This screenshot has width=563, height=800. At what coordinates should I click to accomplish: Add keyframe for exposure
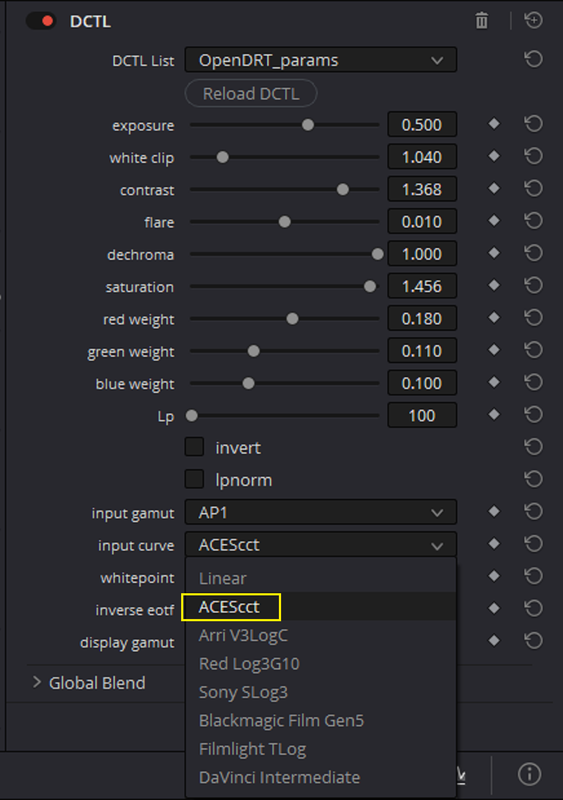pos(494,123)
